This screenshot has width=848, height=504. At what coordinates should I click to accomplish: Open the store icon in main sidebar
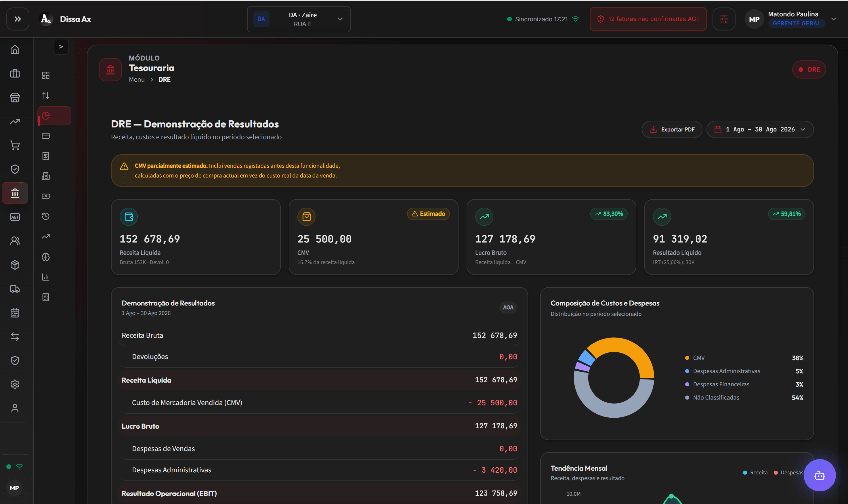pos(15,98)
